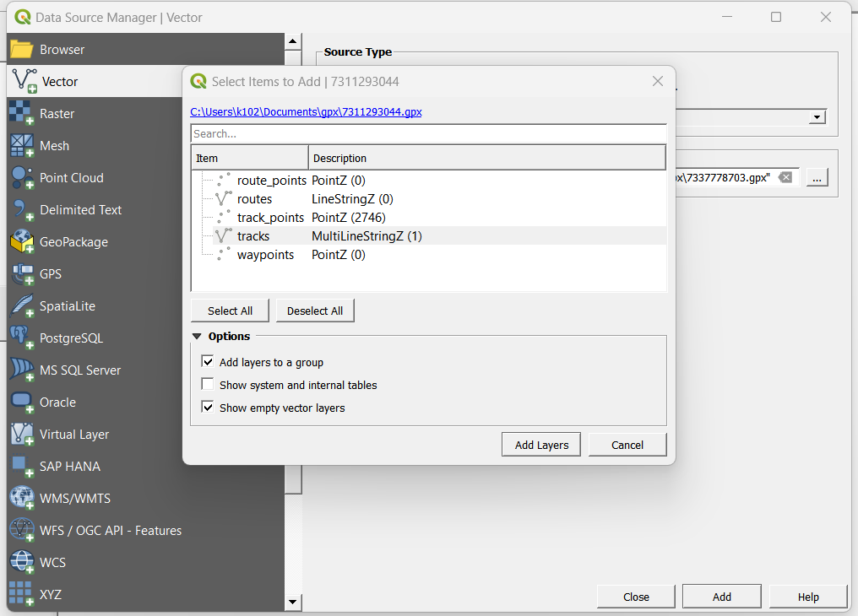
Task: Click the Description column header
Action: click(x=487, y=158)
